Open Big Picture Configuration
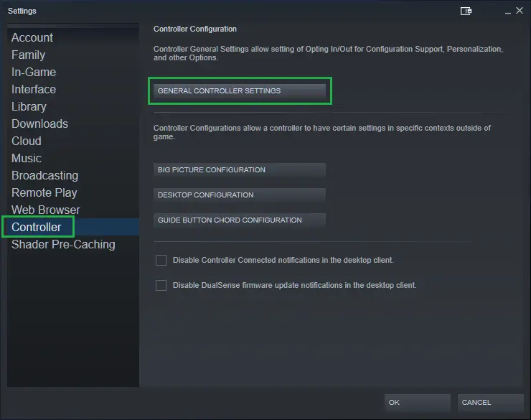The image size is (531, 420). 240,169
